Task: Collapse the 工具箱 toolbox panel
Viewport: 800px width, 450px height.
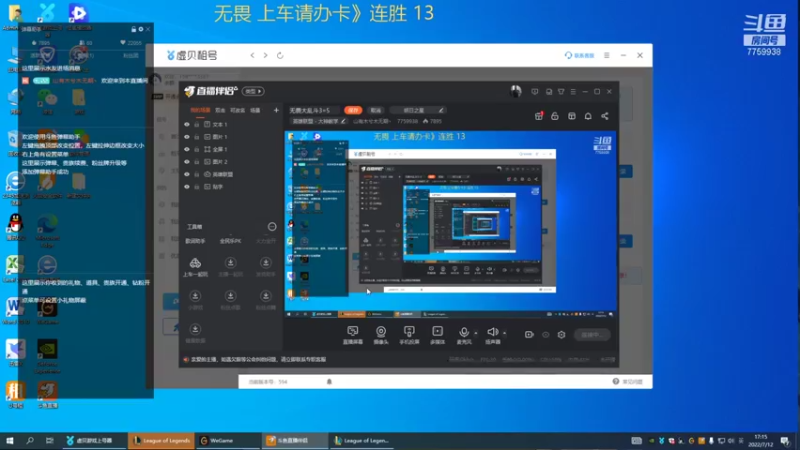Action: 272,227
